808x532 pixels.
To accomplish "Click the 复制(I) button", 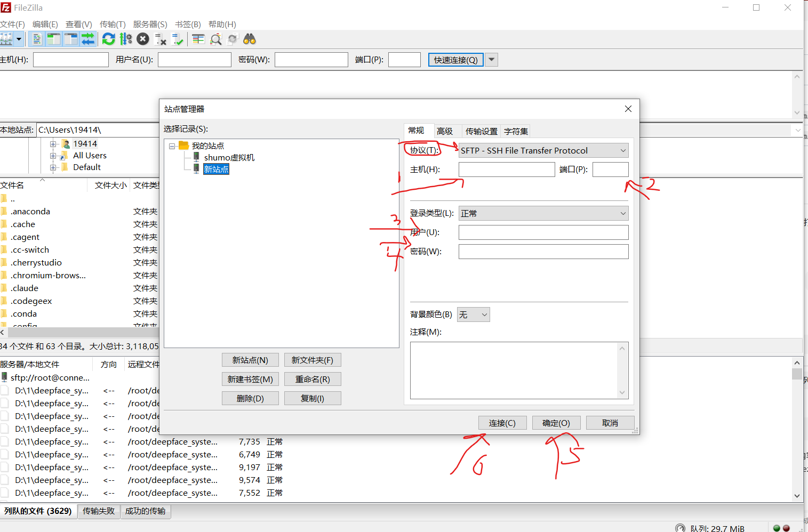I will click(x=313, y=398).
